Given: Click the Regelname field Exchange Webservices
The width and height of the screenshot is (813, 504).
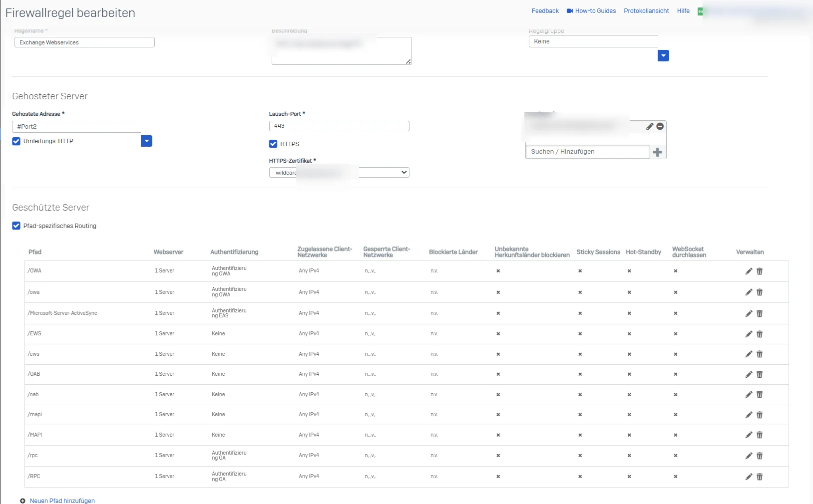Looking at the screenshot, I should click(84, 42).
